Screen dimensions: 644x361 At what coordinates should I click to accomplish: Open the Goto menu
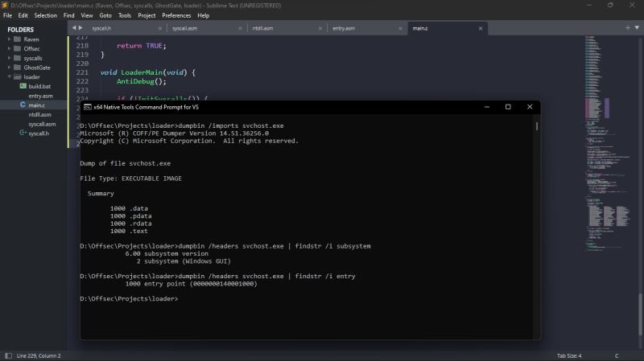105,15
